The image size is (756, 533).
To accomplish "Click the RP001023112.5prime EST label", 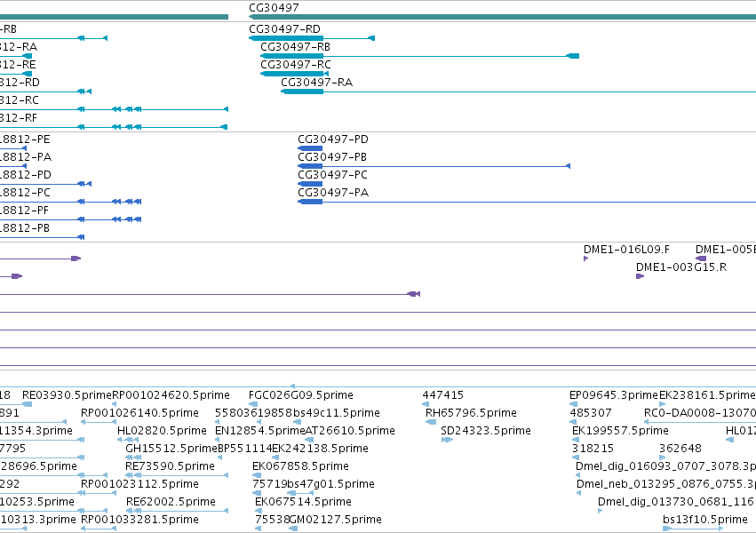I will point(139,484).
